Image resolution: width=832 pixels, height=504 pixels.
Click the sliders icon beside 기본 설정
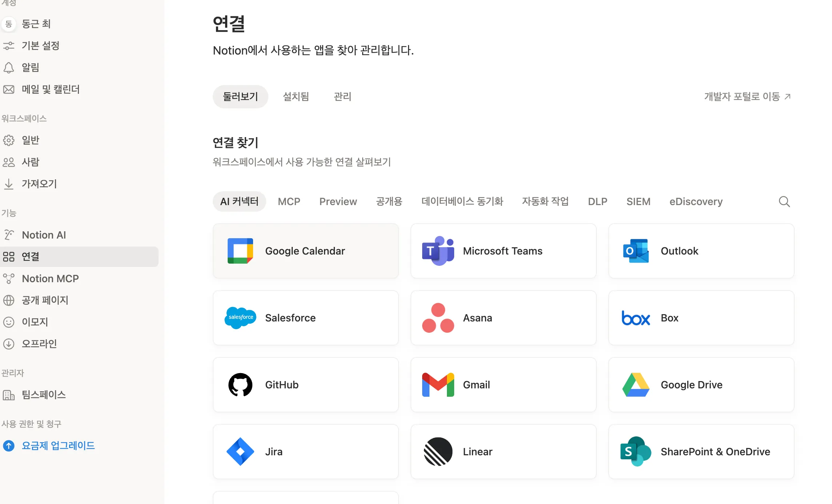[x=9, y=46]
